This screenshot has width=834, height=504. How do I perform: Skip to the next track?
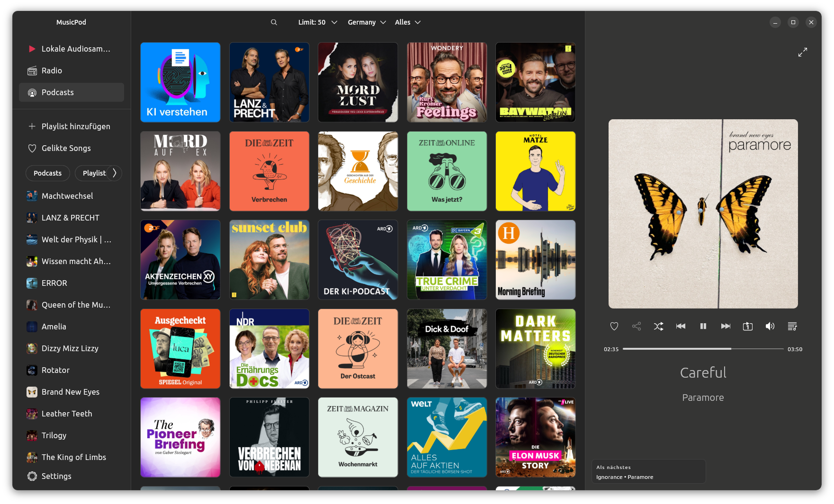click(726, 326)
